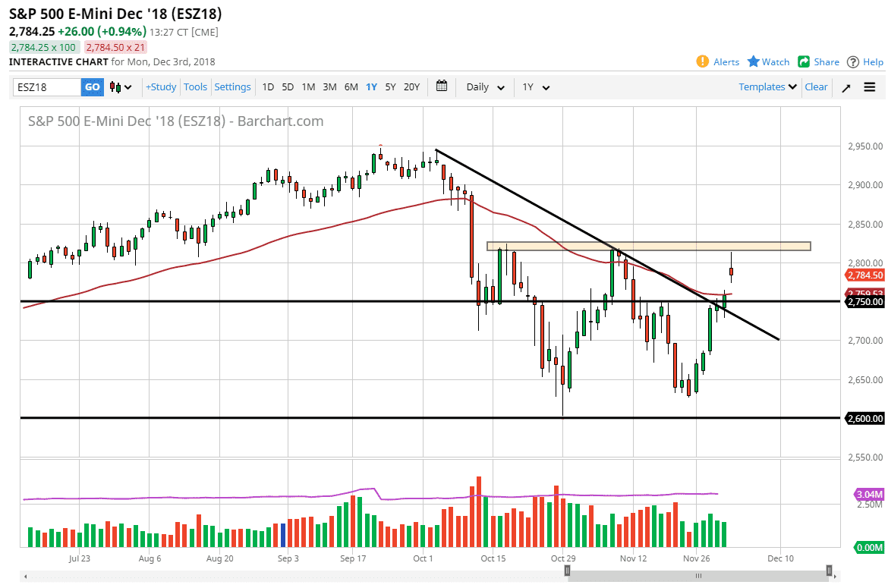Click the right handle of the range slider
This screenshot has height=588, width=888.
click(830, 576)
